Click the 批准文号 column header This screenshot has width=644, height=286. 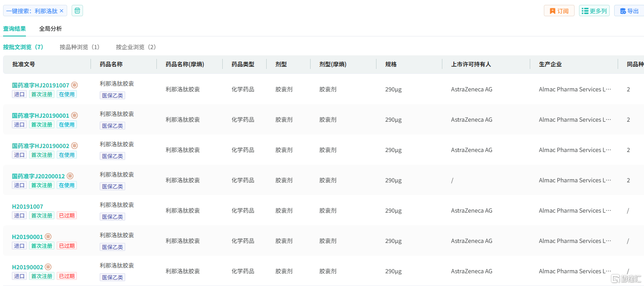coord(24,64)
